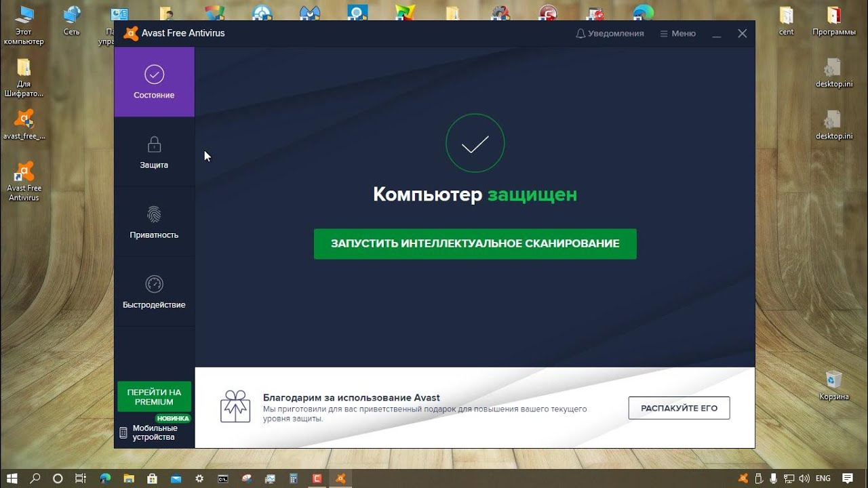Image resolution: width=868 pixels, height=488 pixels.
Task: Click network icon in system tray
Action: coord(789,479)
